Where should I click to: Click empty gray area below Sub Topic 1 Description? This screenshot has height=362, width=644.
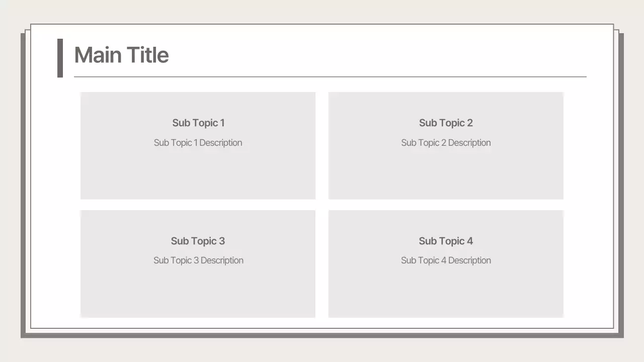pyautogui.click(x=198, y=173)
